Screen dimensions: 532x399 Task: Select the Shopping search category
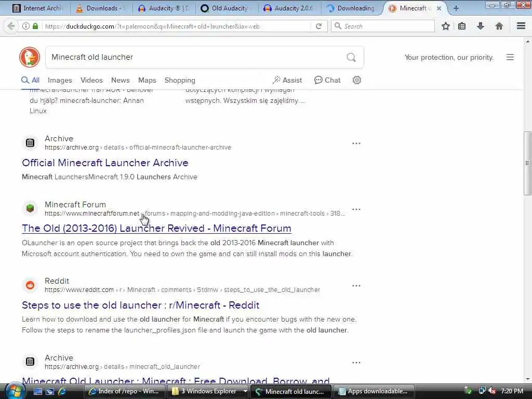click(180, 81)
